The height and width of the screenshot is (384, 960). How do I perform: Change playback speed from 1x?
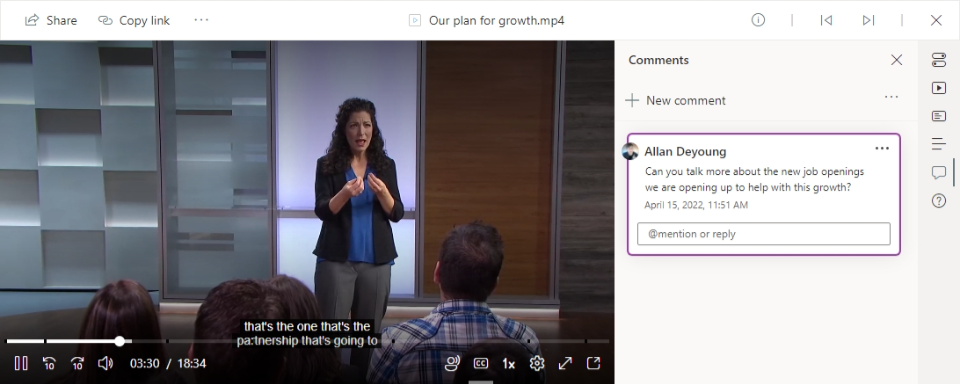point(508,364)
